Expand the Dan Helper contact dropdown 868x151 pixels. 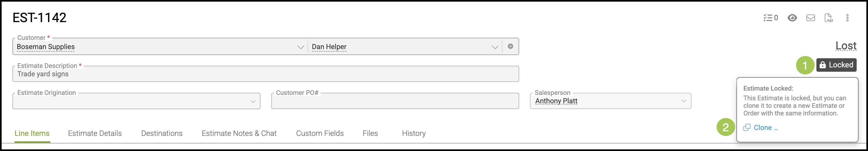(x=495, y=47)
